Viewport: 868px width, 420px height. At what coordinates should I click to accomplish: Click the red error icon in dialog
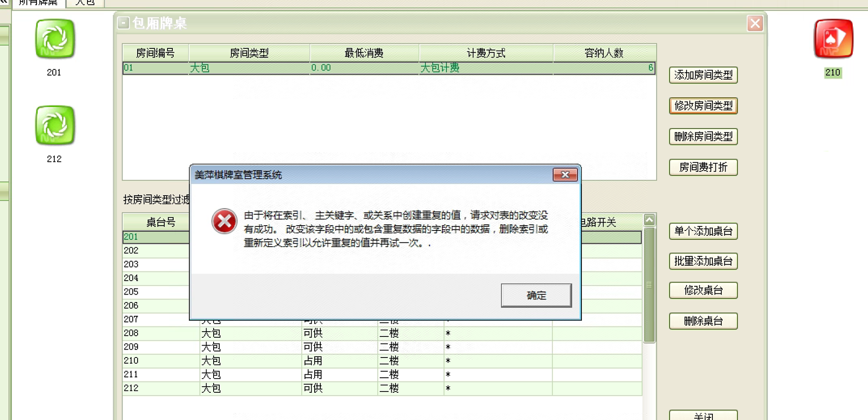[x=224, y=221]
